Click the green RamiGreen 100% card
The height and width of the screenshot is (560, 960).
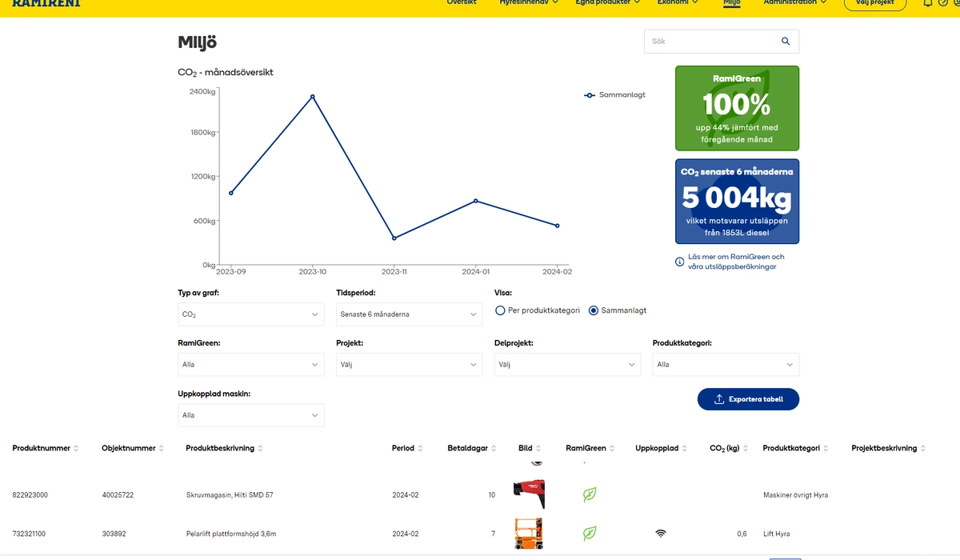(737, 108)
